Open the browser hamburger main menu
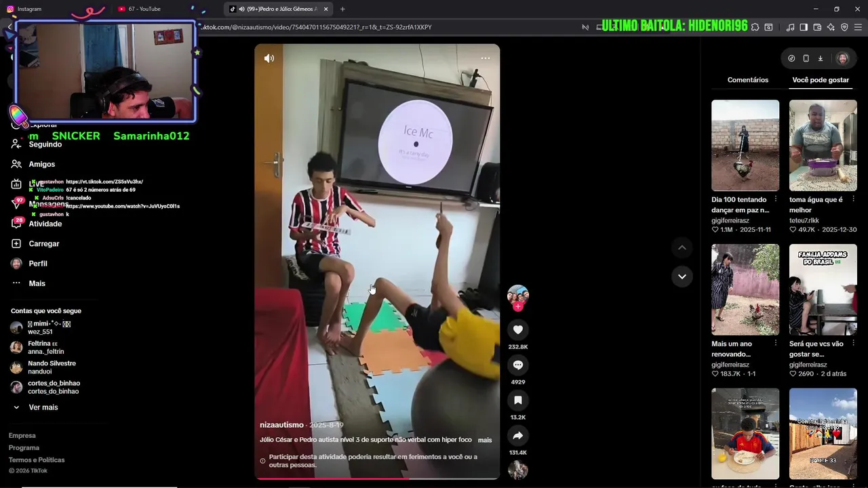Image resolution: width=868 pixels, height=488 pixels. 859,27
